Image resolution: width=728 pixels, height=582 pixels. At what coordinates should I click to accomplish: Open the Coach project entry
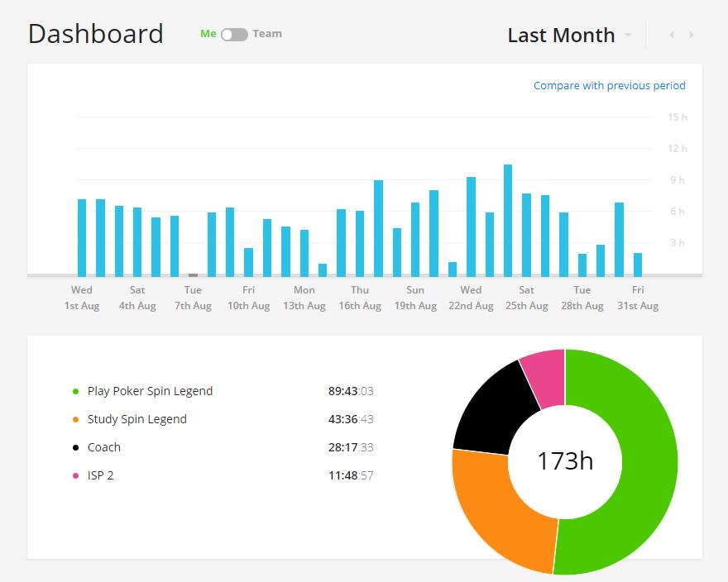point(104,447)
